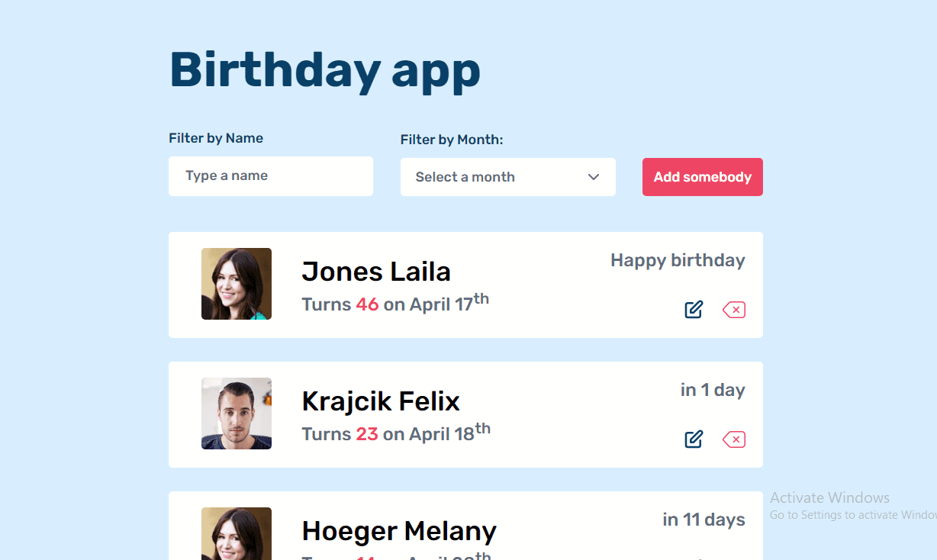937x560 pixels.
Task: Click Krajcik Felix's profile photo
Action: pos(237,414)
